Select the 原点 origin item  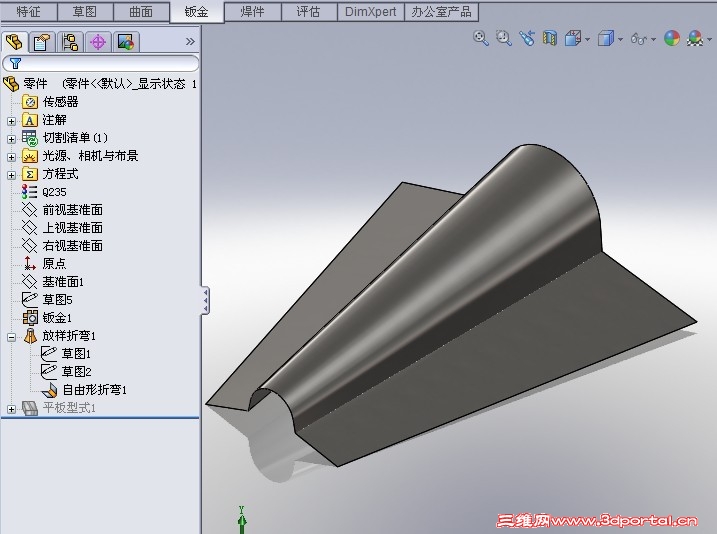point(54,263)
